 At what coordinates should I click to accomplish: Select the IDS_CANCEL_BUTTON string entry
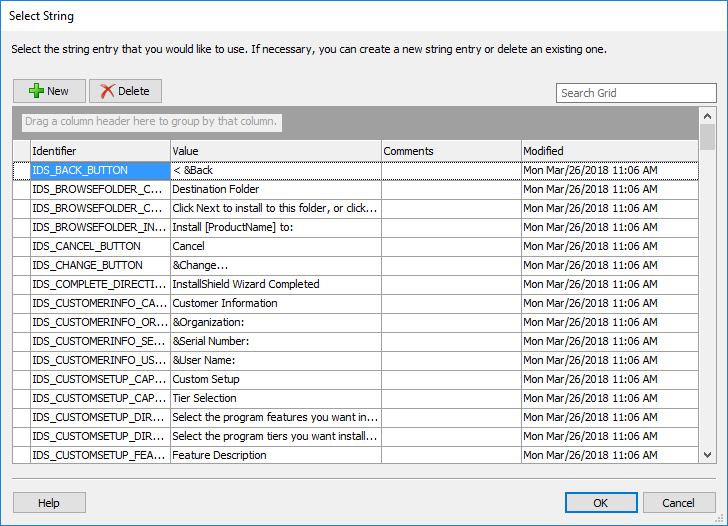[99, 246]
